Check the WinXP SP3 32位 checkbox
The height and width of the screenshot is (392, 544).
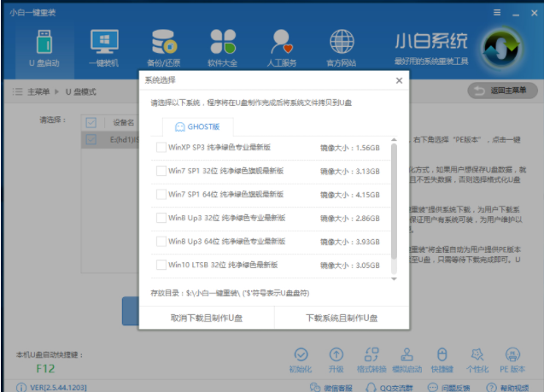click(x=161, y=148)
